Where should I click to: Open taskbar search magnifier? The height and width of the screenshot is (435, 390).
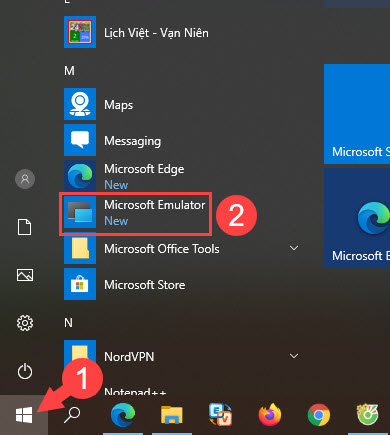click(x=72, y=415)
